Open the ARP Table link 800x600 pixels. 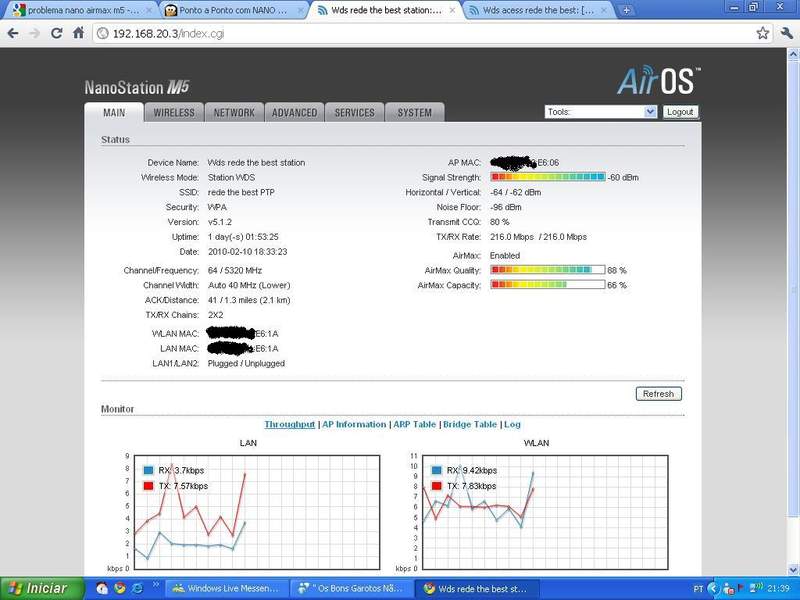tap(414, 424)
